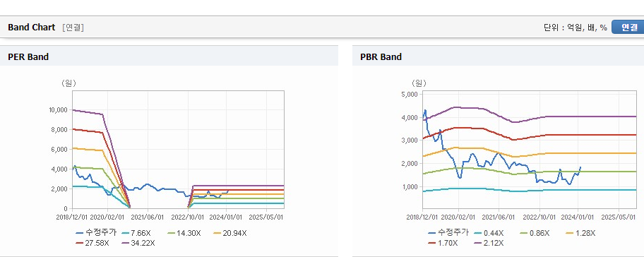
Task: Toggle the 34.22X legend series
Action: (x=138, y=243)
